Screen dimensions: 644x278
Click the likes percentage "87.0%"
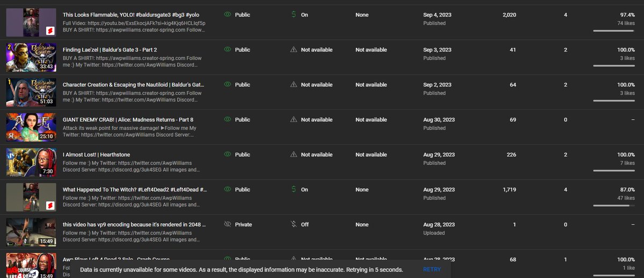coord(627,189)
